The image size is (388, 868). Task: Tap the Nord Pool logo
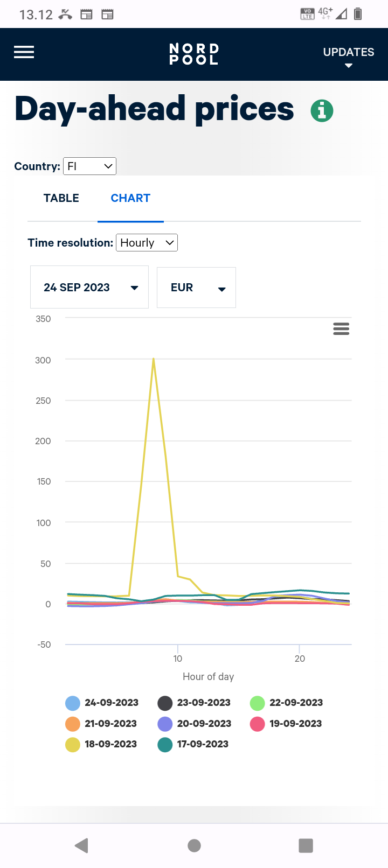(194, 54)
